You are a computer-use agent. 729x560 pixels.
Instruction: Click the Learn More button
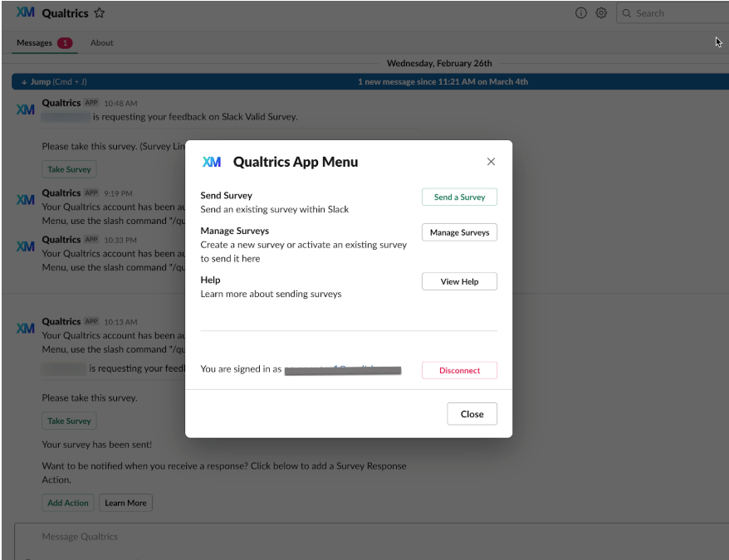pyautogui.click(x=125, y=503)
